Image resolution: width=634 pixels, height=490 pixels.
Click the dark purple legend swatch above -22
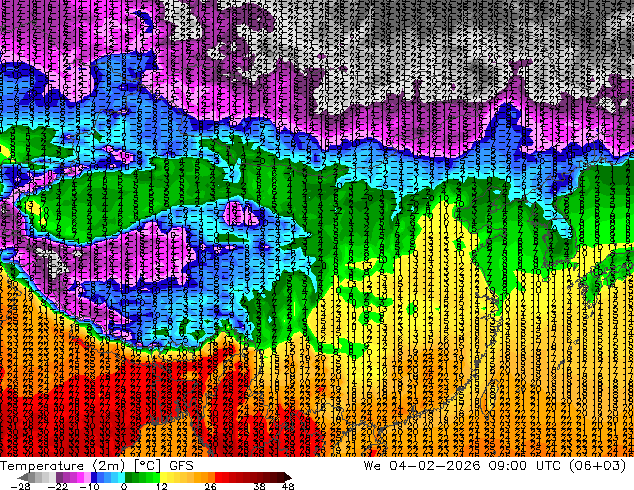click(x=59, y=477)
